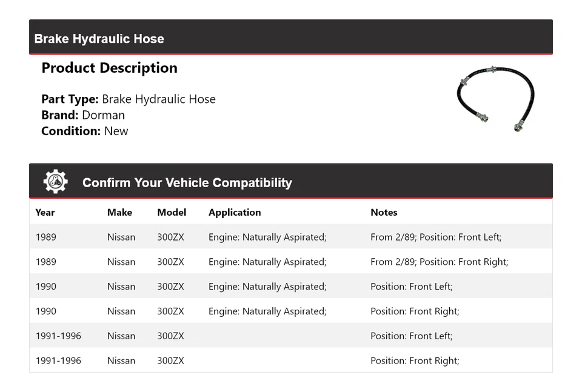Click Part Type: Brake Hydraulic Hose line
582x392 pixels.
(129, 99)
